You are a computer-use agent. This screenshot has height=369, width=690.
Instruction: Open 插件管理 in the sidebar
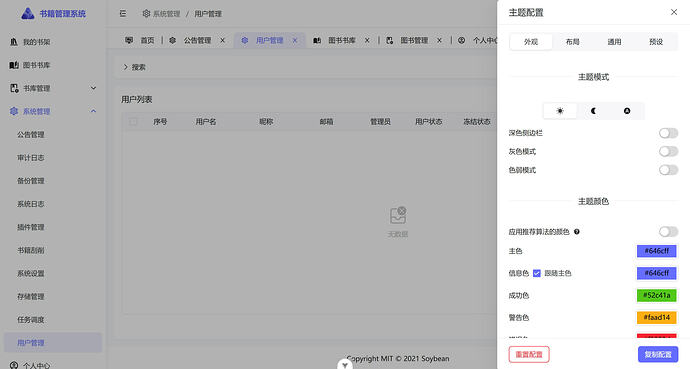click(53, 227)
